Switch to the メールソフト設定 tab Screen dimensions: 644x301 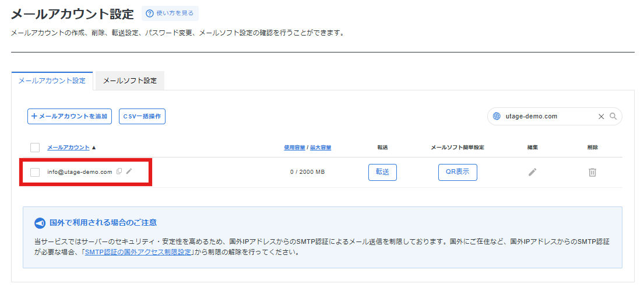130,81
